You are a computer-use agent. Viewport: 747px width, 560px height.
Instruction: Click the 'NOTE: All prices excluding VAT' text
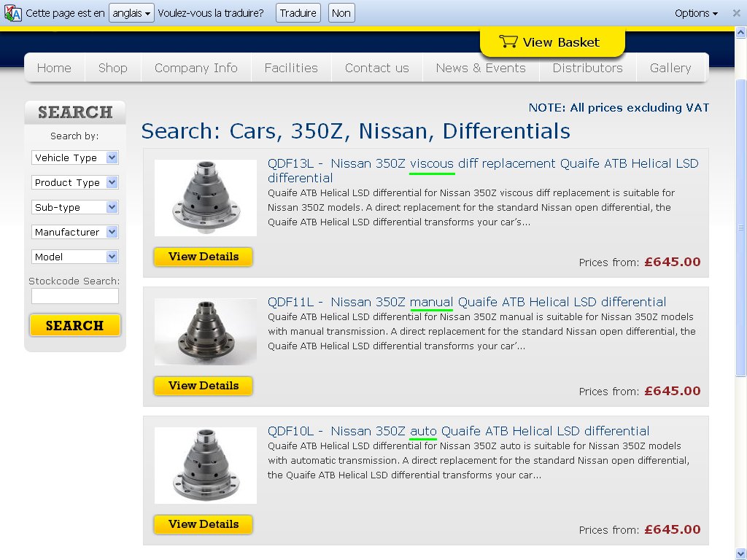click(619, 108)
